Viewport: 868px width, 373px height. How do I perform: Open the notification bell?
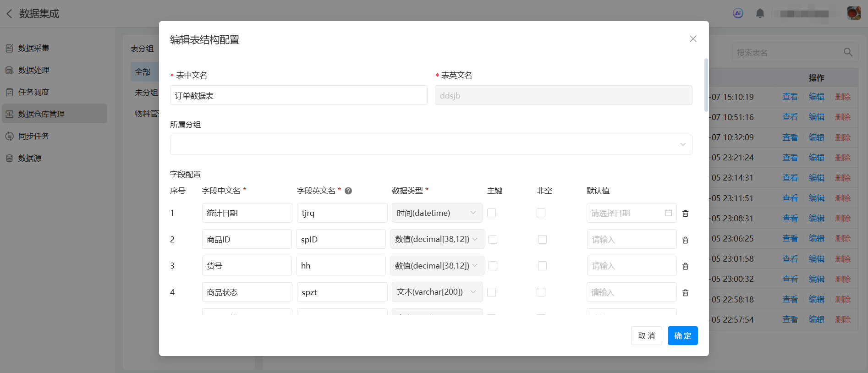(760, 13)
